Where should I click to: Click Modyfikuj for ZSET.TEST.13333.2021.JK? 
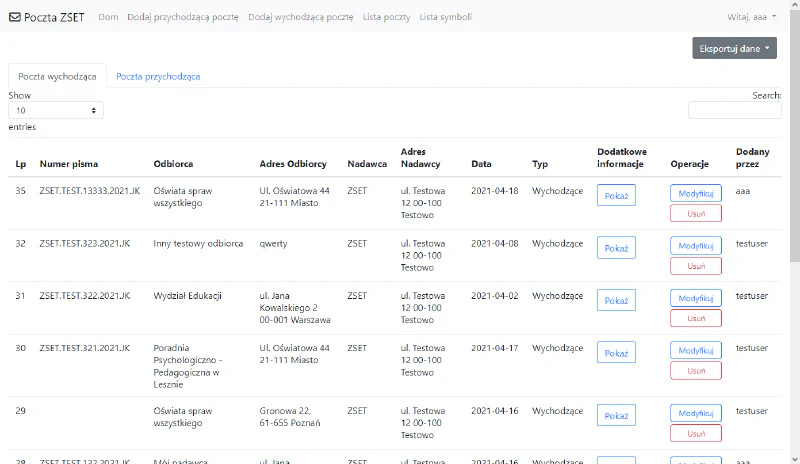click(695, 193)
